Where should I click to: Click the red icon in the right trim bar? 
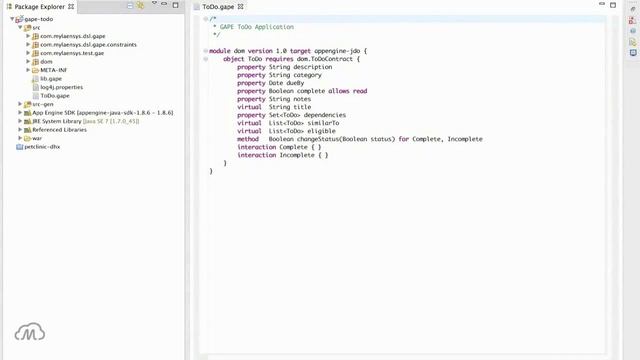pos(633,20)
